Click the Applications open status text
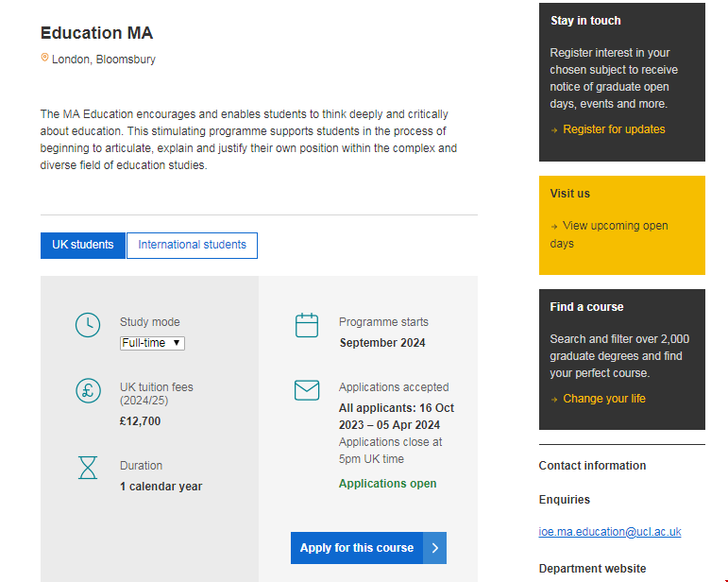The image size is (728, 582). point(387,484)
